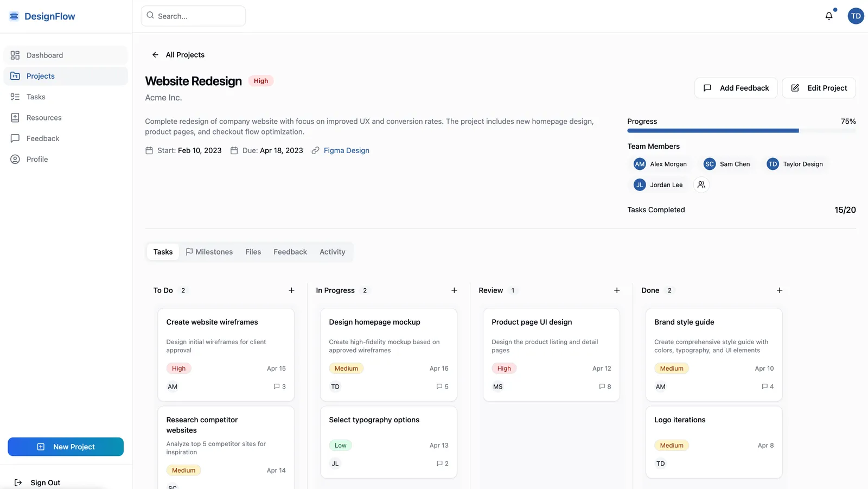
Task: Click the TD avatar next to Taylor Design
Action: (773, 164)
